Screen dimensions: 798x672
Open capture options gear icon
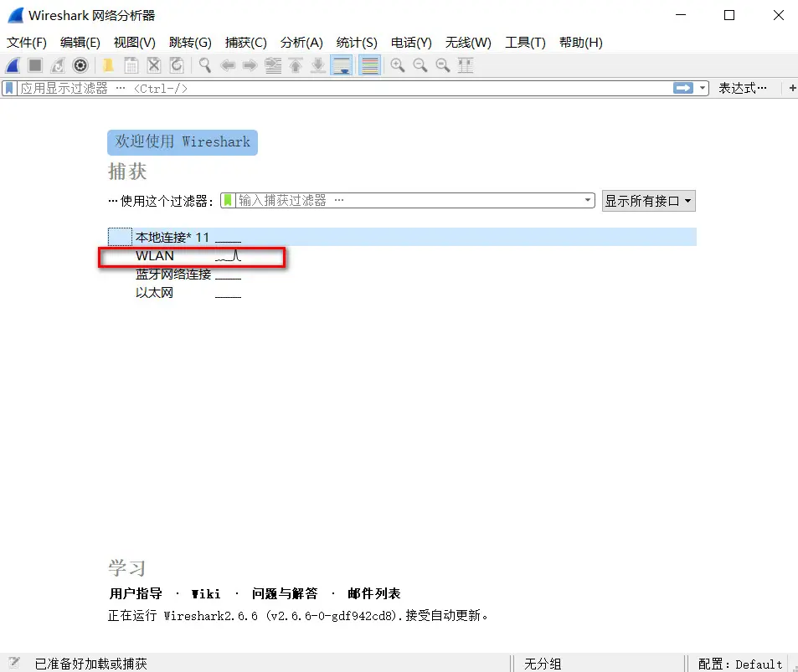80,65
